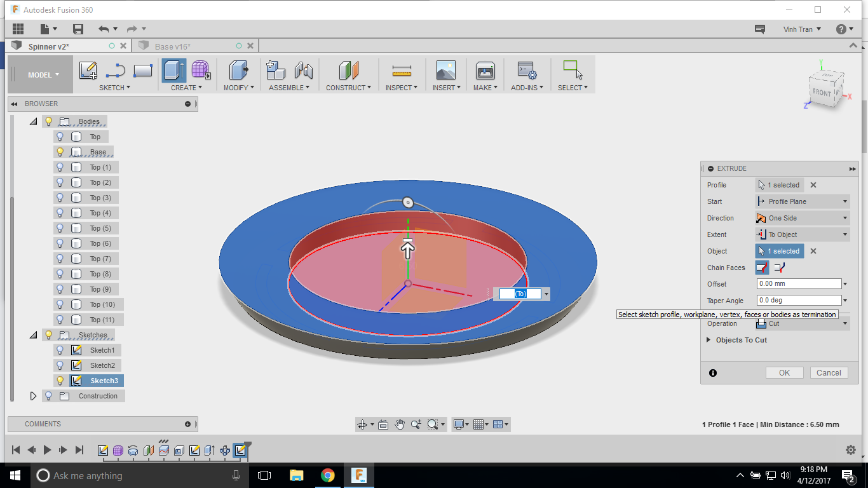The height and width of the screenshot is (488, 868).
Task: Collapse the Sketches folder
Action: click(33, 335)
